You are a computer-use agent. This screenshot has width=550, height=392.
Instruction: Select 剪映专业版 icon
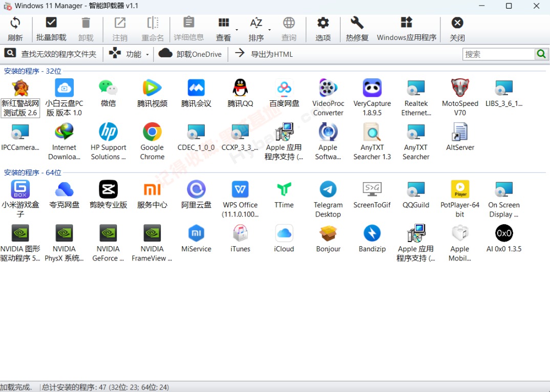(108, 189)
